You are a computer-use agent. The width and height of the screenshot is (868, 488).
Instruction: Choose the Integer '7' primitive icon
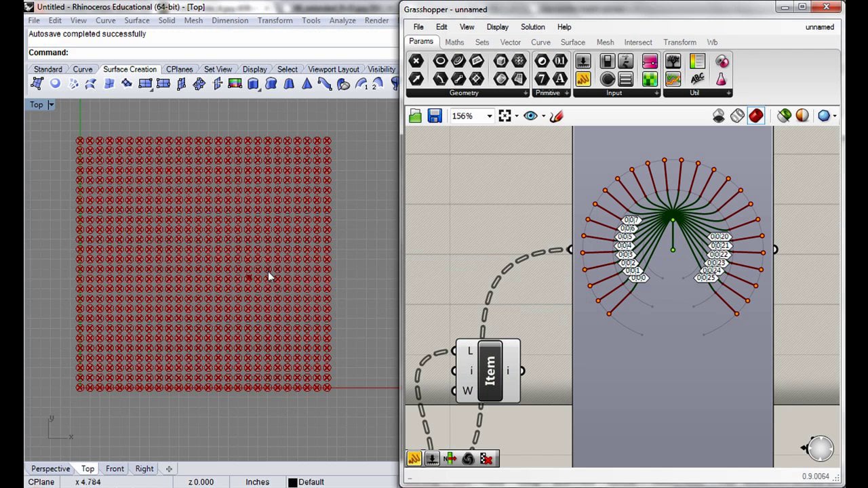(x=542, y=79)
